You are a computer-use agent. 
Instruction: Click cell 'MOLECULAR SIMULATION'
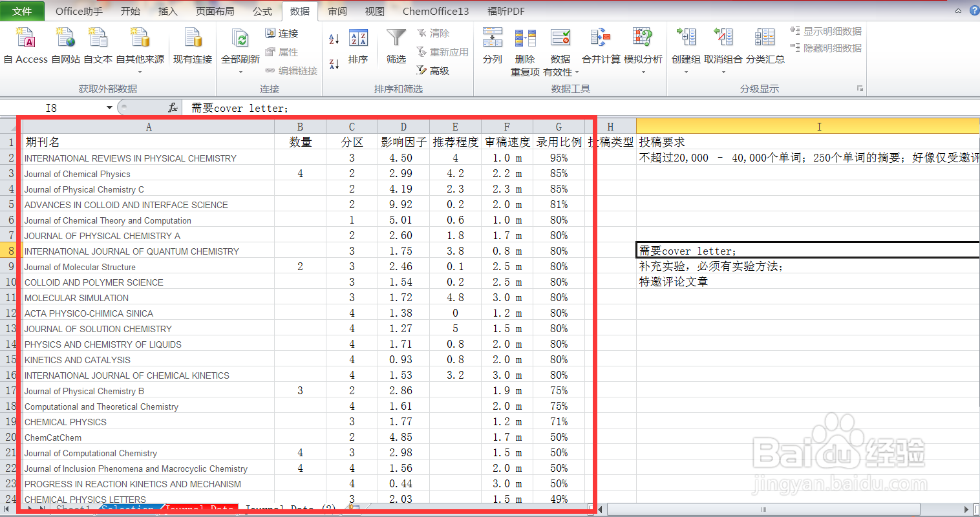148,298
